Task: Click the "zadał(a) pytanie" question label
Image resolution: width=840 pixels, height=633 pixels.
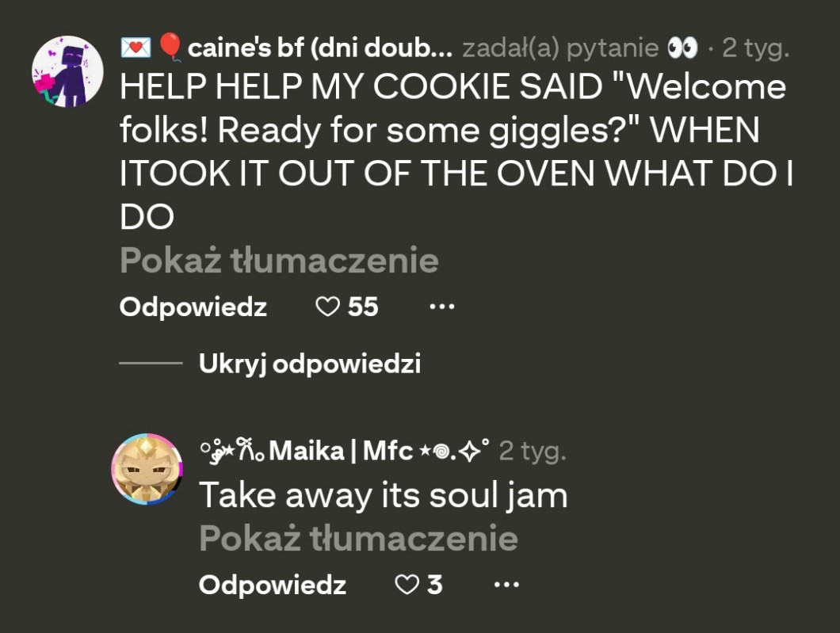Action: click(559, 49)
